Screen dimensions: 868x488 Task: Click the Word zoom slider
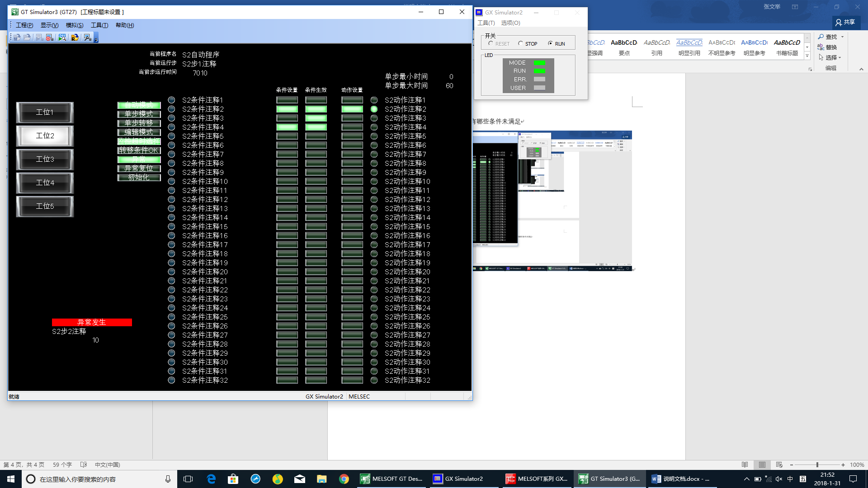[x=817, y=465]
